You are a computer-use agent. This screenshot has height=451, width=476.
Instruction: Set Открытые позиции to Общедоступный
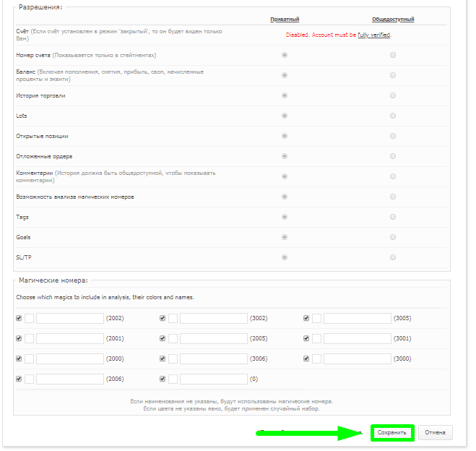[x=392, y=136]
